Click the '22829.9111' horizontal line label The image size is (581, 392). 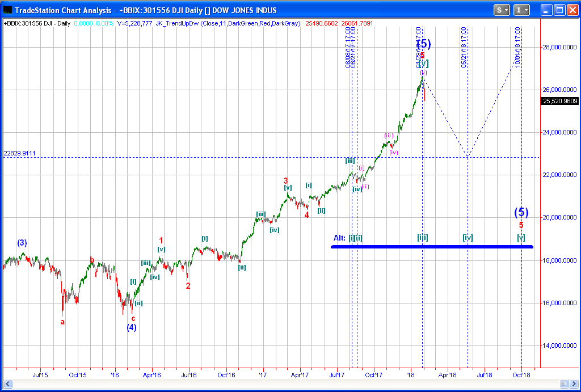pyautogui.click(x=20, y=153)
